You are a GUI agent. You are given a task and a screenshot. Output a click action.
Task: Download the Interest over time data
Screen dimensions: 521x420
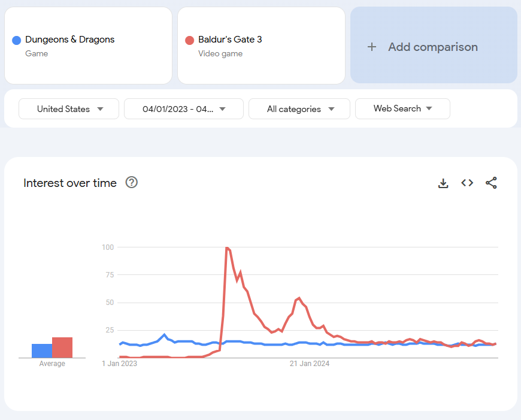443,183
